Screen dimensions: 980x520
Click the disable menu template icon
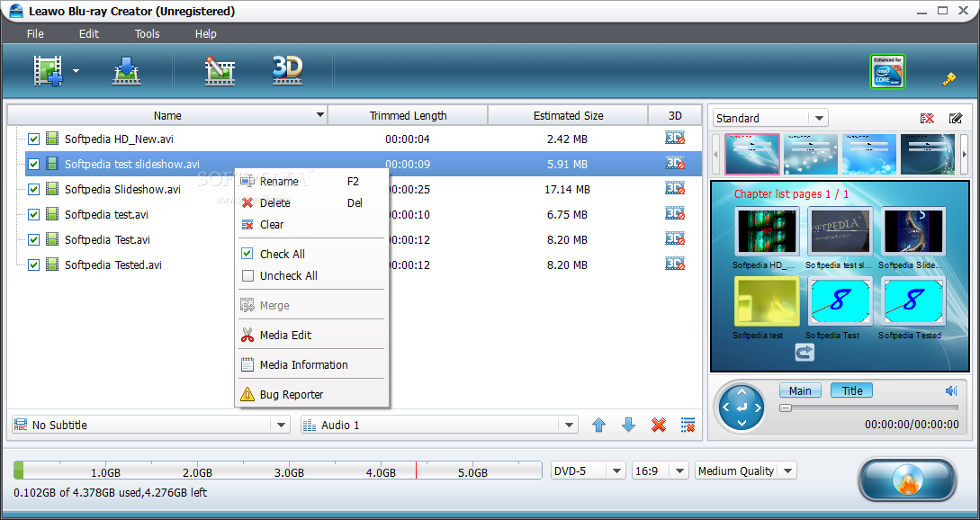927,118
